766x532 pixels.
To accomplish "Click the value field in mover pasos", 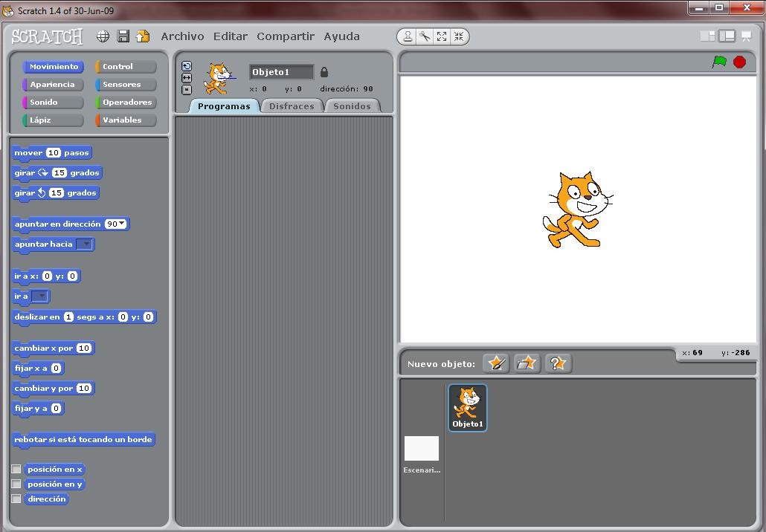I will coord(54,153).
